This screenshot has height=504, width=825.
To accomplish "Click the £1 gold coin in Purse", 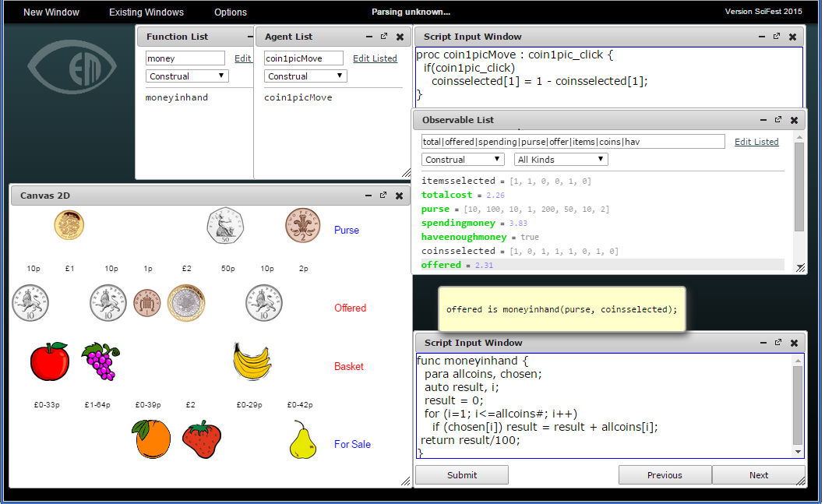I will click(69, 225).
